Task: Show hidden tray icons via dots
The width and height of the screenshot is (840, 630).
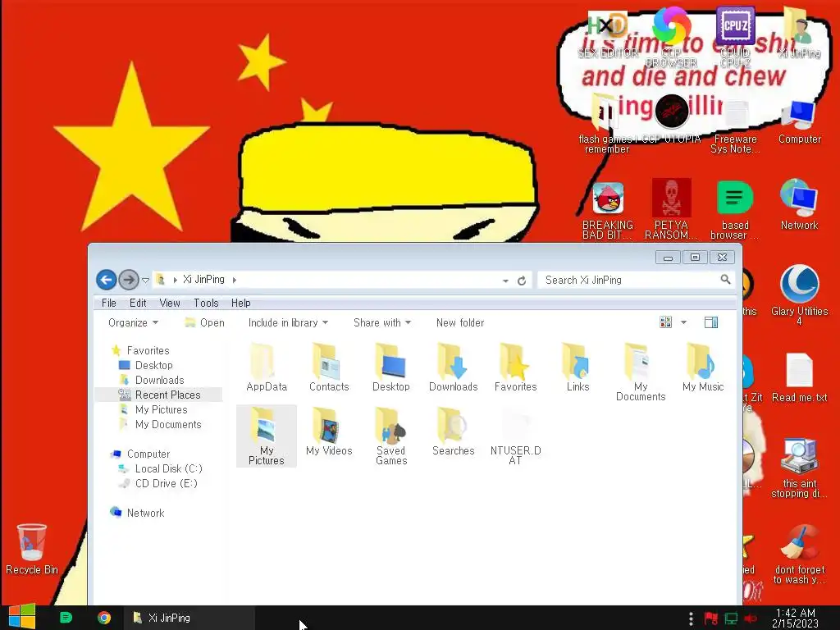Action: (691, 619)
